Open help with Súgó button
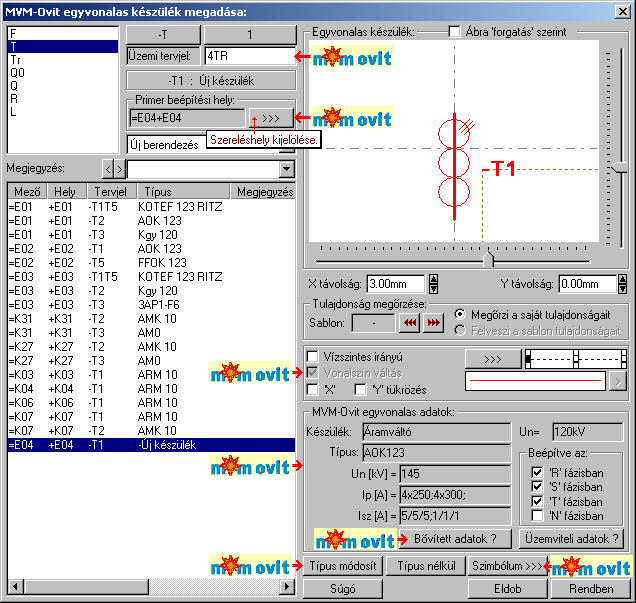The image size is (636, 603). pos(343,589)
